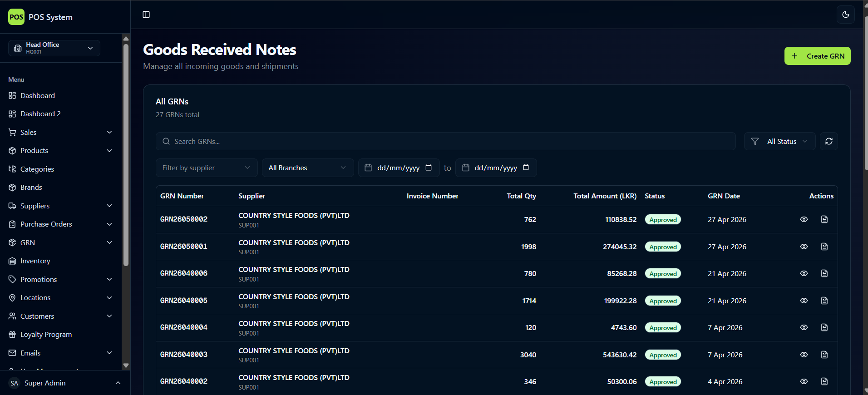Click the Purchase Orders clipboard icon
This screenshot has height=395, width=868.
(12, 224)
